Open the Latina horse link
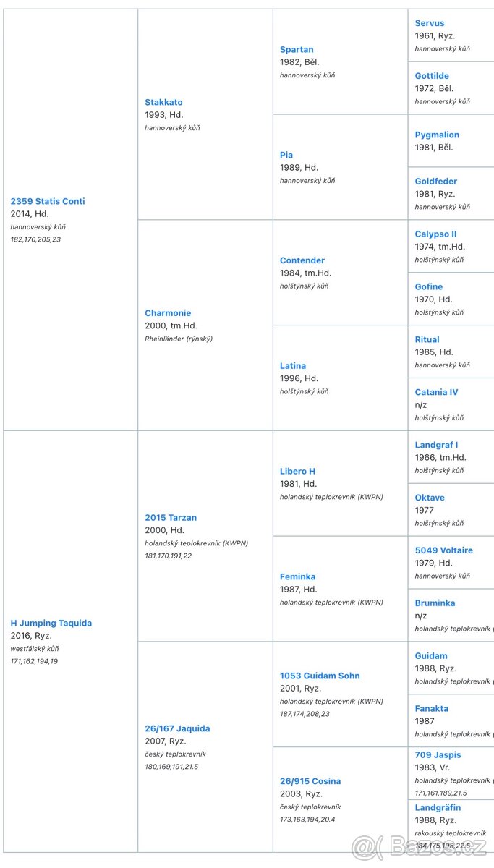Viewport: 494px width, 868px height. tap(293, 366)
